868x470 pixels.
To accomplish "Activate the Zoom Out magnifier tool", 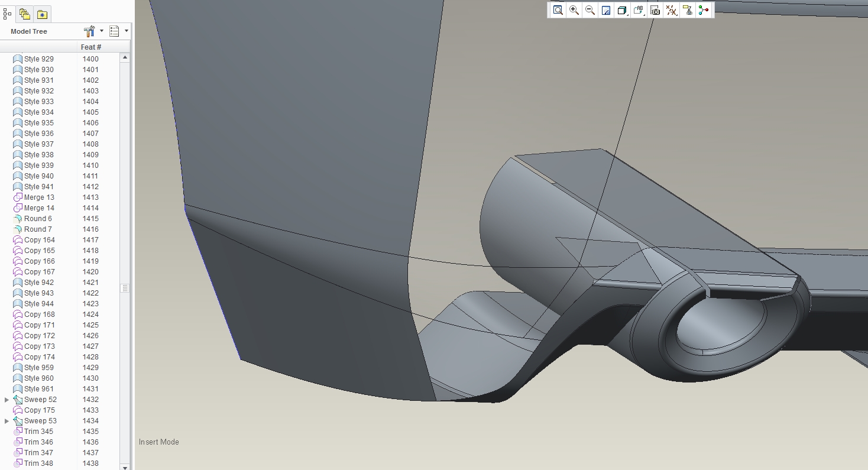I will coord(590,10).
